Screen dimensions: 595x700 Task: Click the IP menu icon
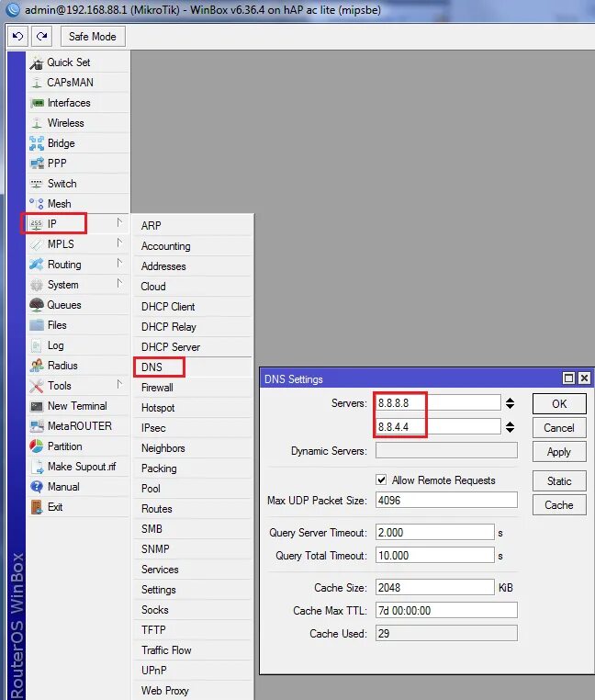pyautogui.click(x=36, y=223)
